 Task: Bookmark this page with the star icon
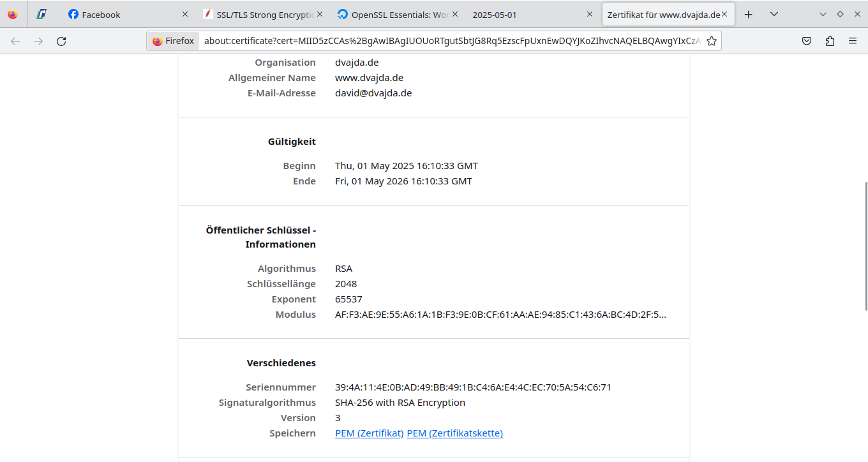(x=712, y=41)
